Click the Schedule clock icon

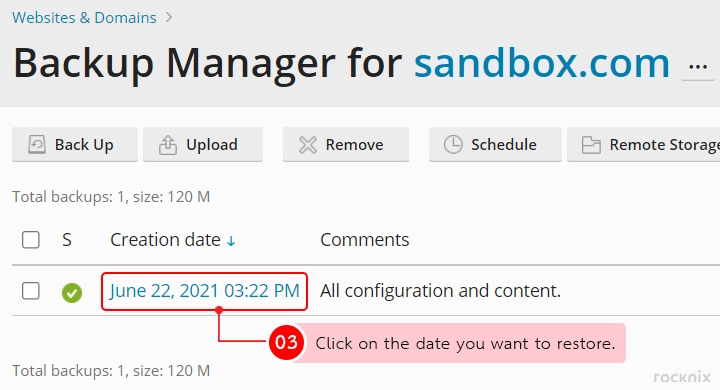pyautogui.click(x=453, y=145)
